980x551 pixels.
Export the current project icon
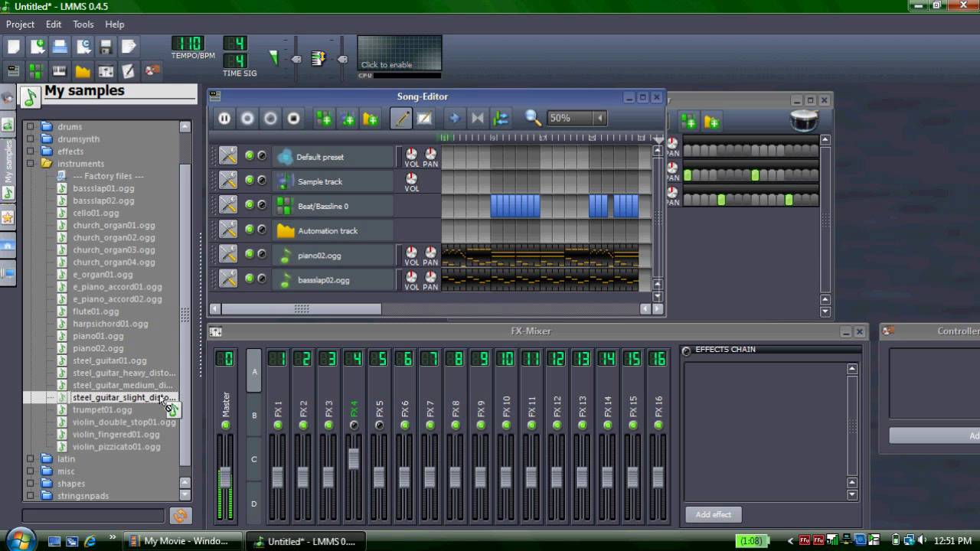click(129, 47)
